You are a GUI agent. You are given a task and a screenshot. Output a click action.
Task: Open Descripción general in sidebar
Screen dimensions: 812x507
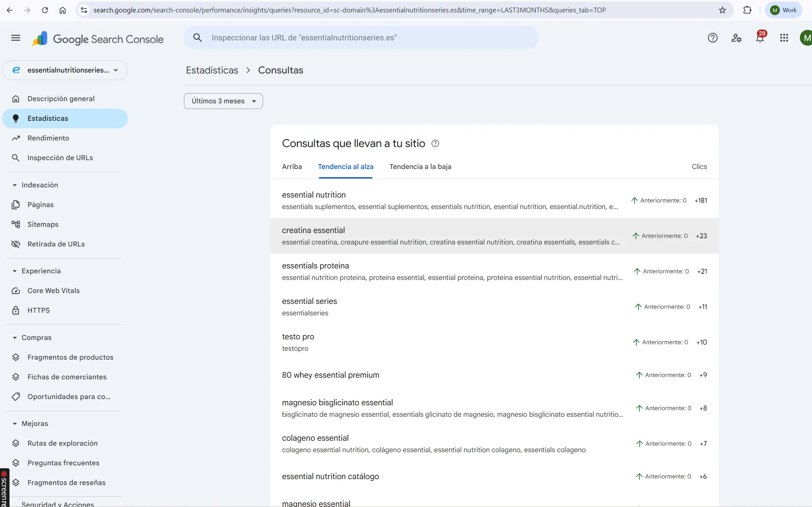coord(65,98)
